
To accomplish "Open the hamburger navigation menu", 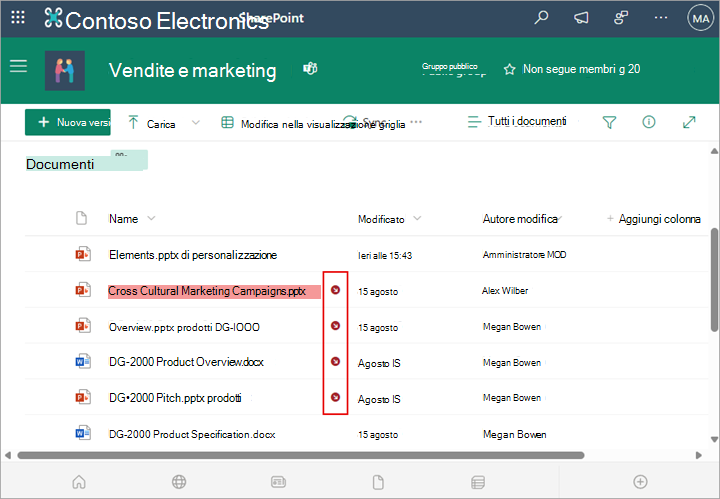I will 18,66.
